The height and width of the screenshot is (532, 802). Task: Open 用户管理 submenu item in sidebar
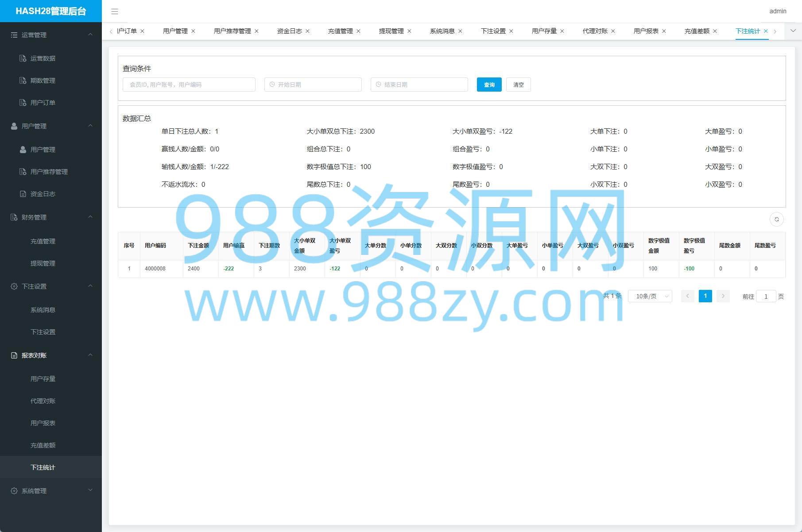click(43, 150)
